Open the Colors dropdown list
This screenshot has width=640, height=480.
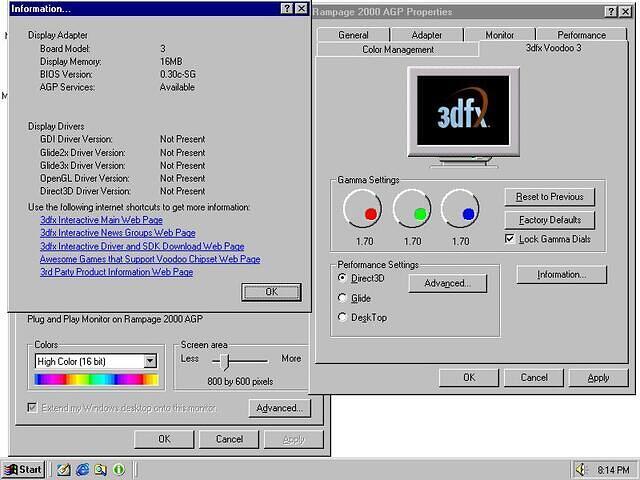click(x=150, y=361)
